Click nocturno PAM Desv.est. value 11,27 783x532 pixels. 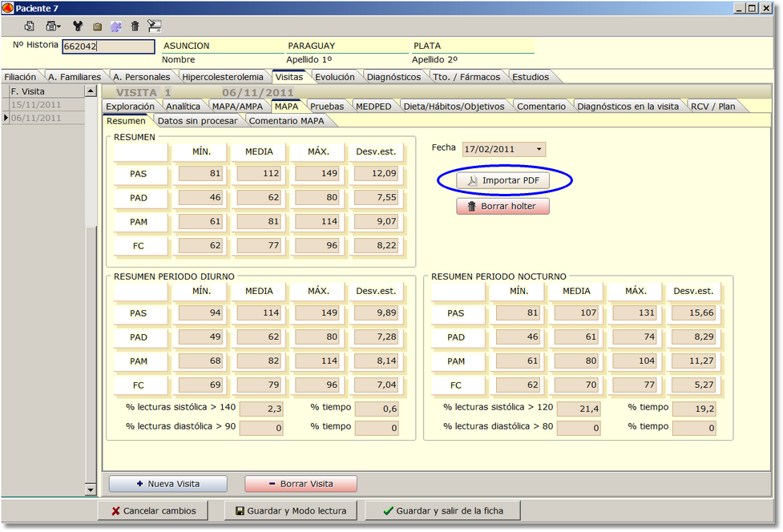pos(693,361)
